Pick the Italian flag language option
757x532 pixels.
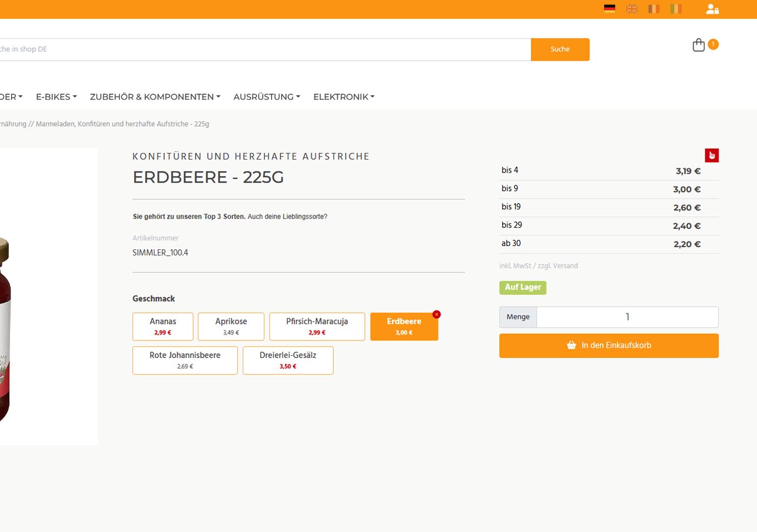(676, 9)
